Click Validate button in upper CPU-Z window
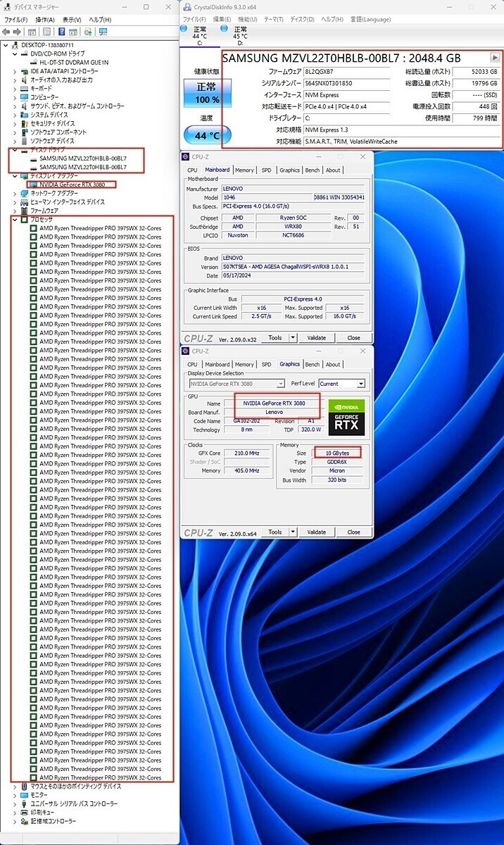 317,338
